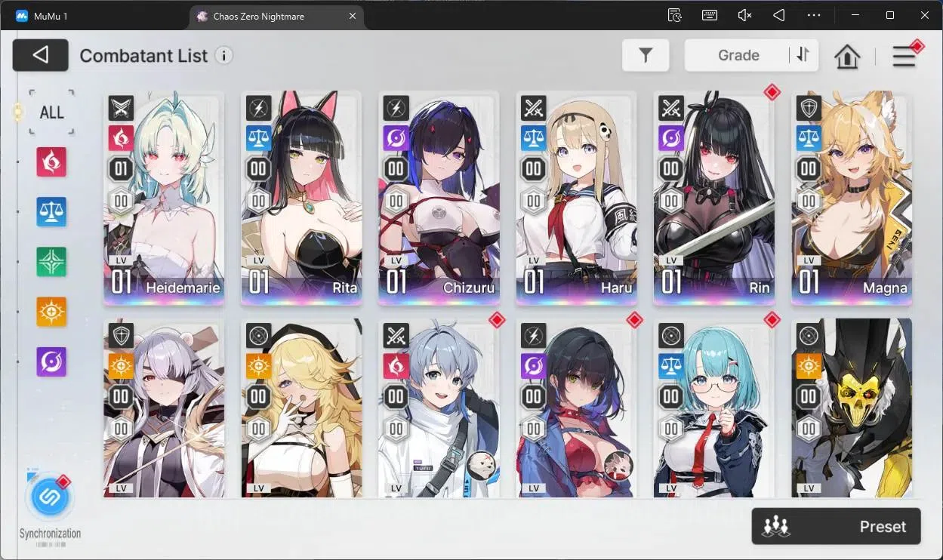Click the red notification badge on Rin's card

coord(772,92)
